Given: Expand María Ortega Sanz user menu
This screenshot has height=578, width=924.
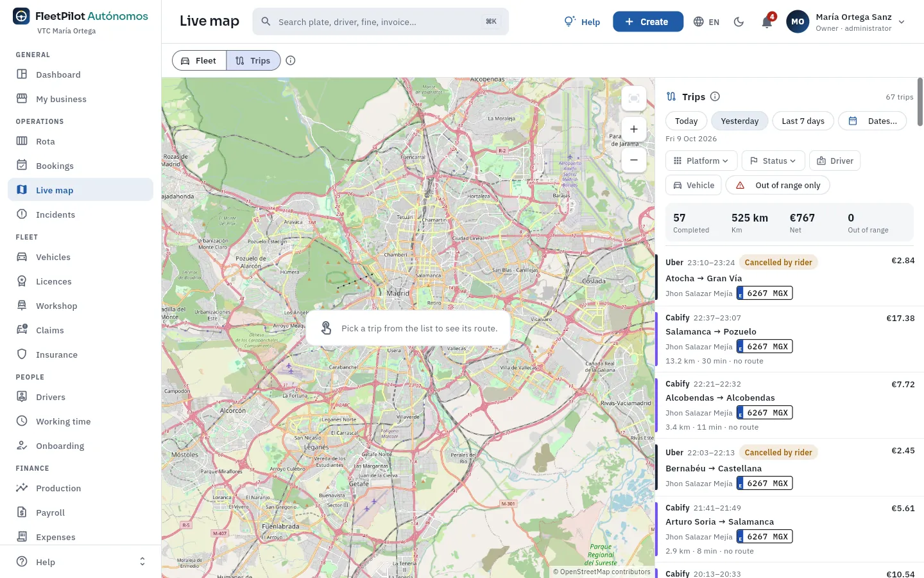Looking at the screenshot, I should click(x=846, y=22).
